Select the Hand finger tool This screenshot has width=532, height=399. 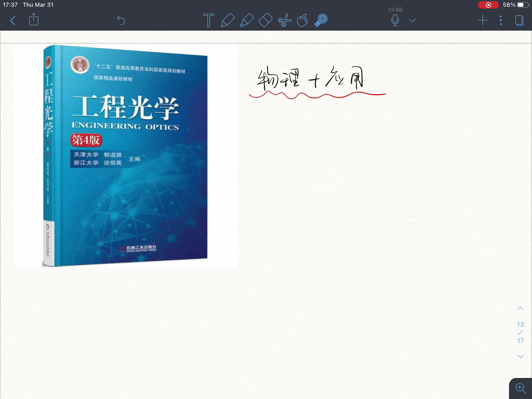303,20
